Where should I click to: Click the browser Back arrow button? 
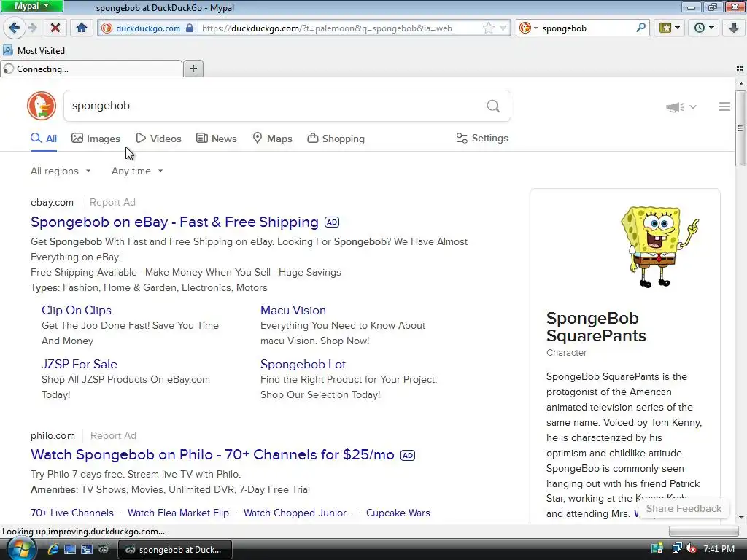[x=15, y=28]
